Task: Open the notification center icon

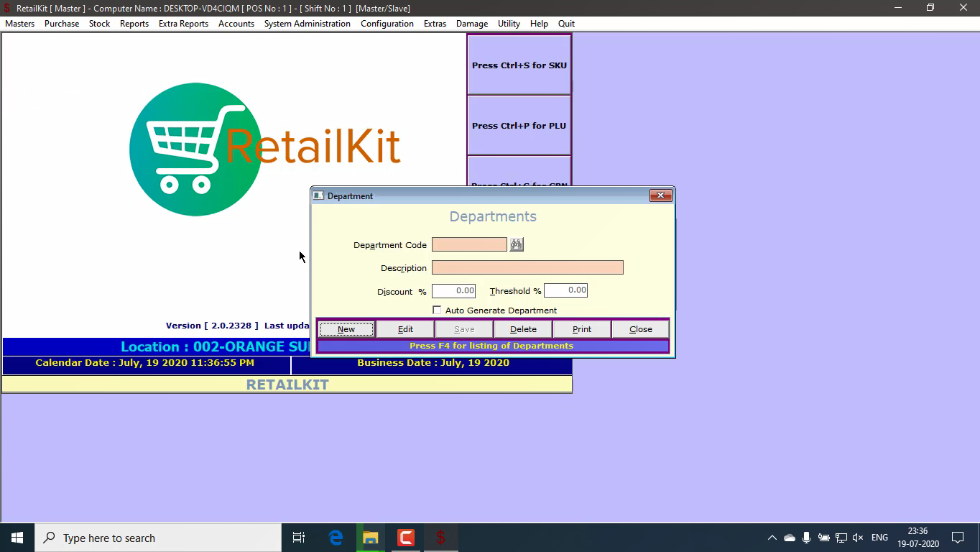Action: 958,538
